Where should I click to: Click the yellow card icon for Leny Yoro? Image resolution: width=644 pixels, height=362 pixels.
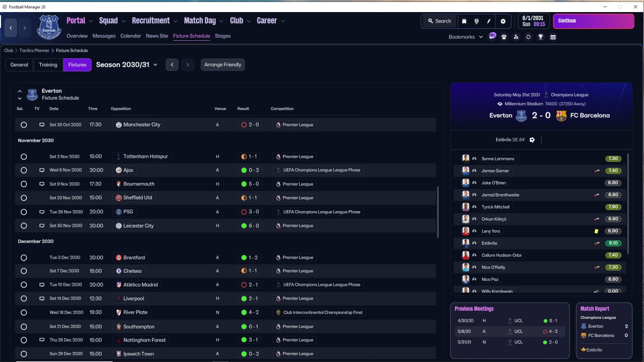[596, 231]
